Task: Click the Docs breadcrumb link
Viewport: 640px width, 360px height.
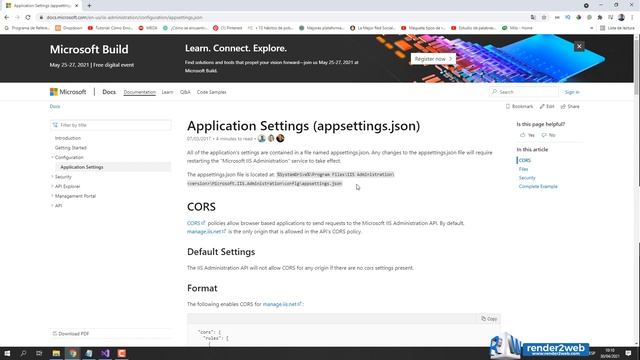Action: (55, 107)
